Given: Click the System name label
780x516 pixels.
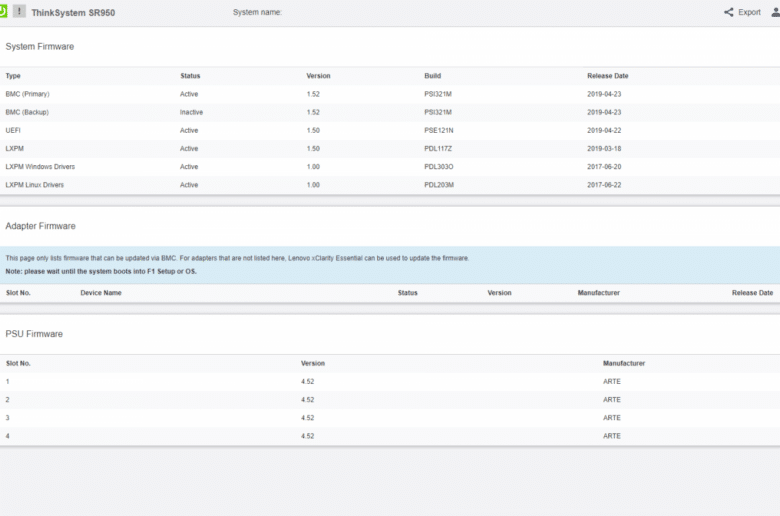Looking at the screenshot, I should (257, 12).
